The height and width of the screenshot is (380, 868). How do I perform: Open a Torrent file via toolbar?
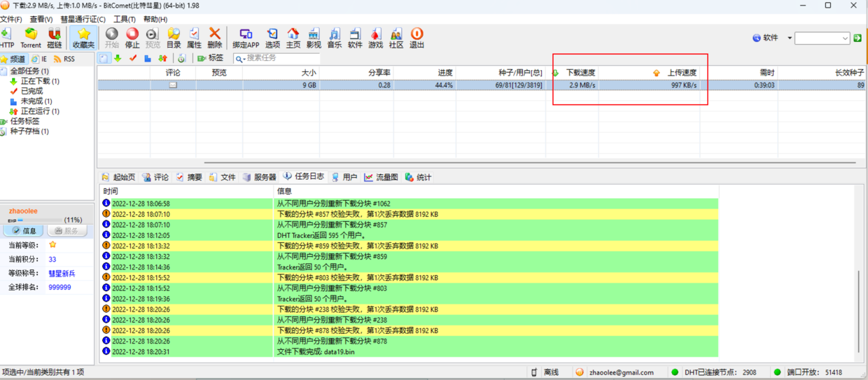(x=31, y=38)
